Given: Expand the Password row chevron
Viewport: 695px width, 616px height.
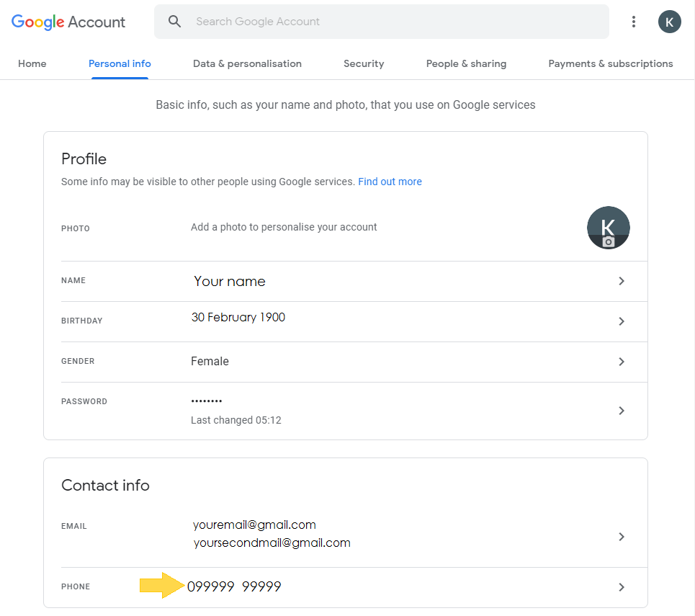Looking at the screenshot, I should (621, 411).
